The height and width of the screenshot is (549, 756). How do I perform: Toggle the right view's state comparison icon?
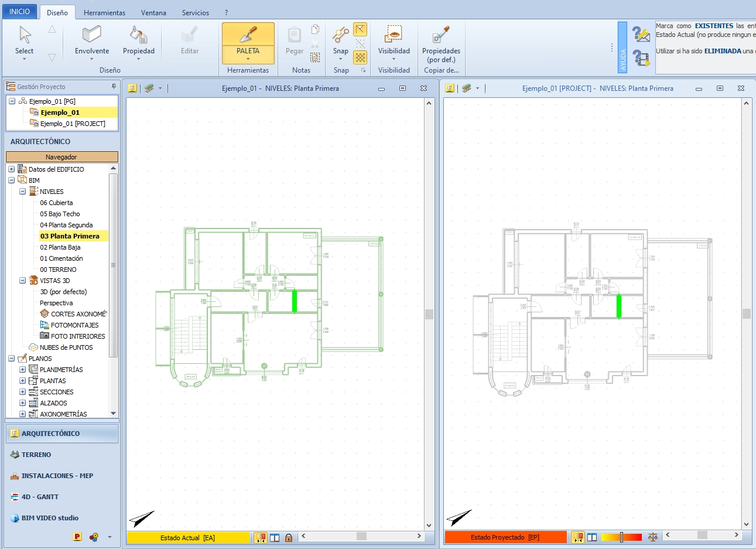click(x=578, y=537)
